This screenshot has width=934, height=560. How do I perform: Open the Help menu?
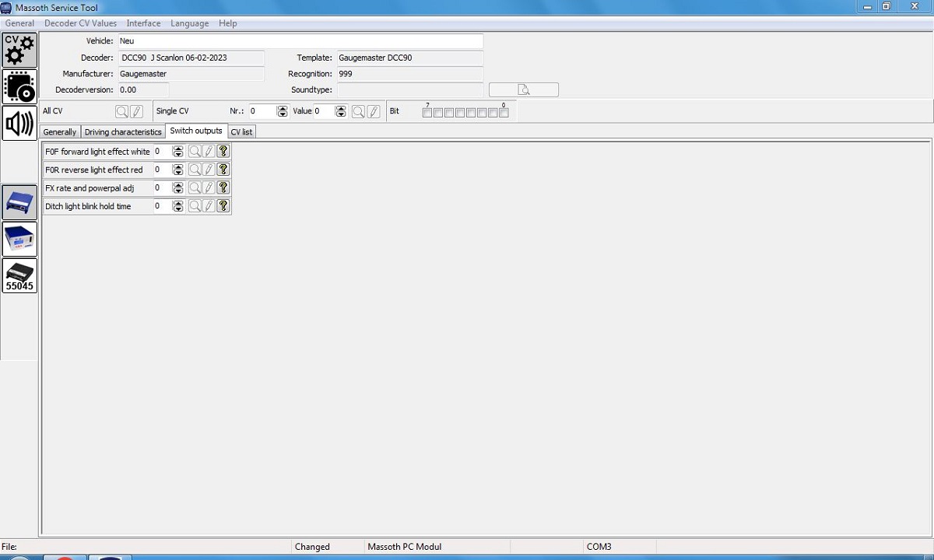point(227,23)
